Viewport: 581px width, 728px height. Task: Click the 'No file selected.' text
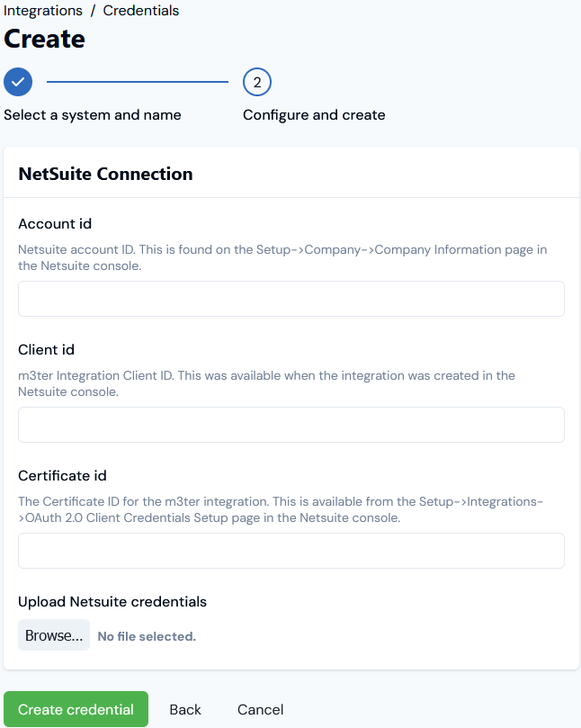147,636
